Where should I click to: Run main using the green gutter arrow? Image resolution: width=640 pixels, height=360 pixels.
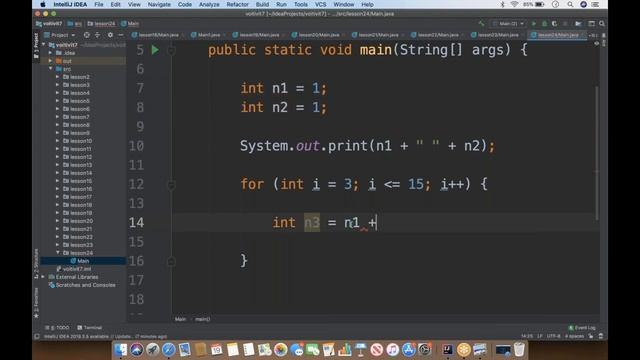point(155,50)
